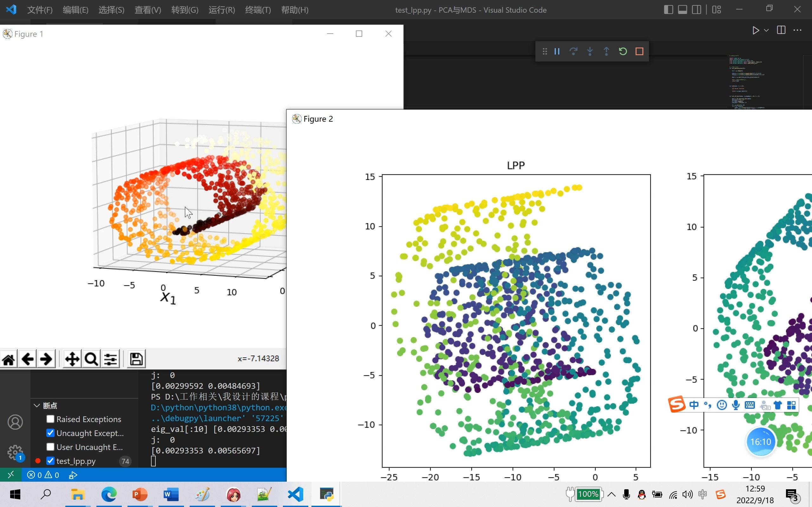Image resolution: width=812 pixels, height=507 pixels.
Task: Activate the Zoom magnifier tool in Figure 1
Action: coord(91,359)
